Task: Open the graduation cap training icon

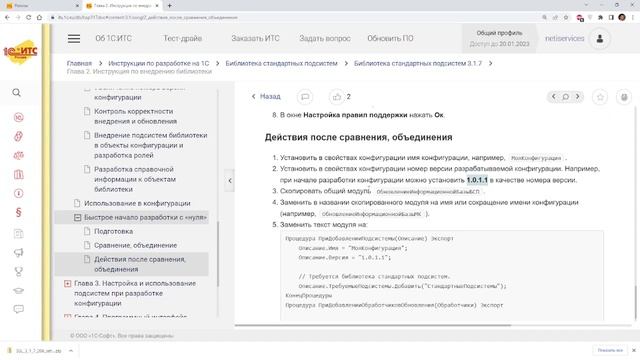Action: [x=18, y=291]
